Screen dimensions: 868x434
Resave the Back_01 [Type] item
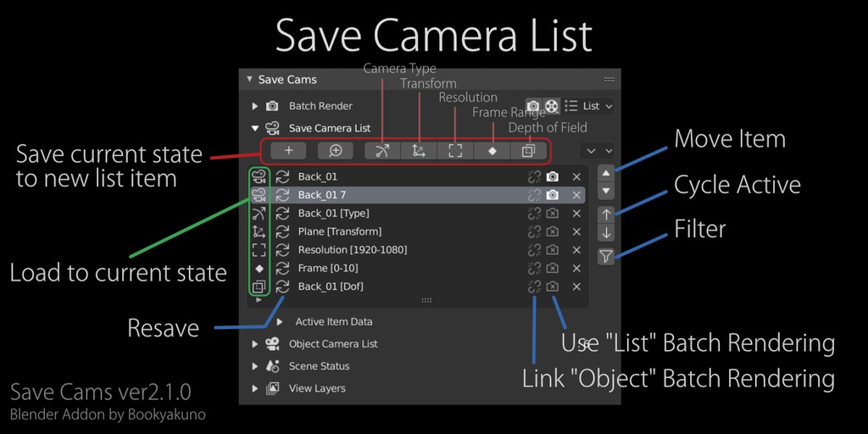click(x=283, y=213)
